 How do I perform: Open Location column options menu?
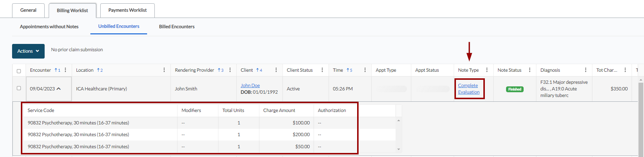(164, 70)
